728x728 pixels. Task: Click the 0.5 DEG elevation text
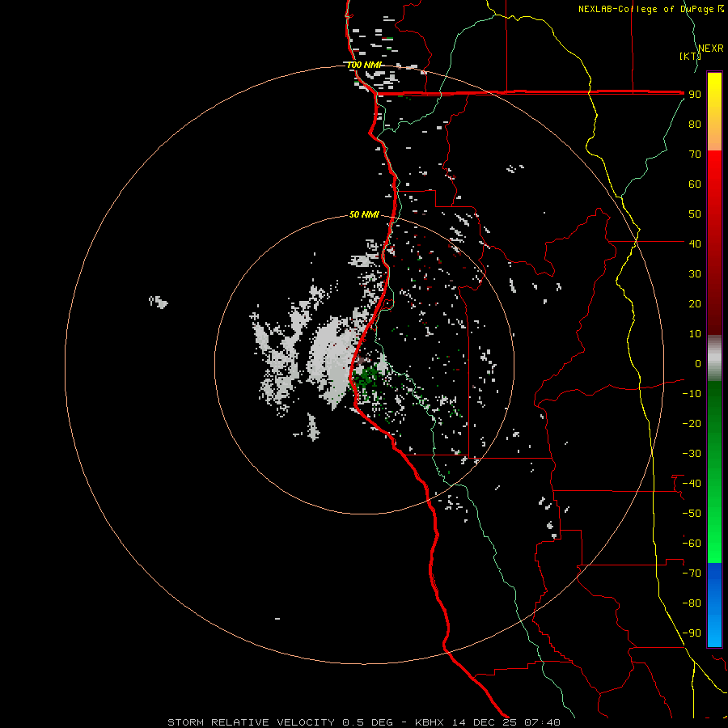(368, 722)
